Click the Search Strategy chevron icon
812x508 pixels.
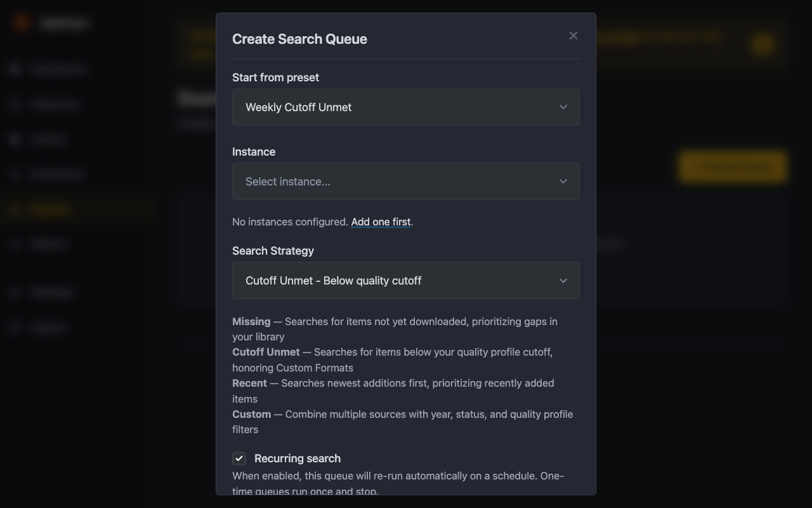tap(563, 280)
